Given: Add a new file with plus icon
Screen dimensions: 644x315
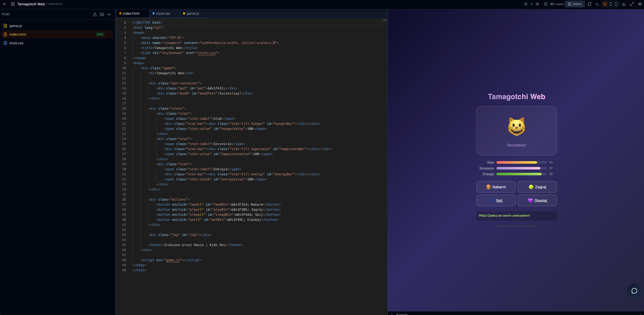Looking at the screenshot, I should point(109,14).
